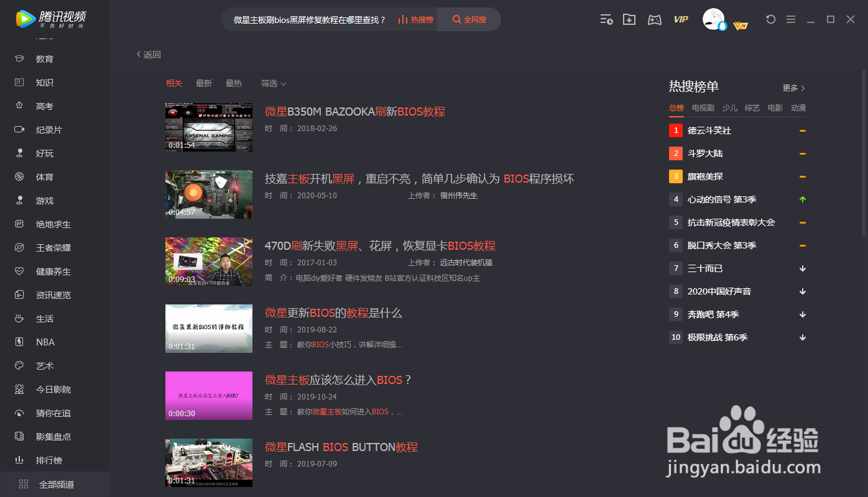Open hot search 三十而已

pos(705,268)
